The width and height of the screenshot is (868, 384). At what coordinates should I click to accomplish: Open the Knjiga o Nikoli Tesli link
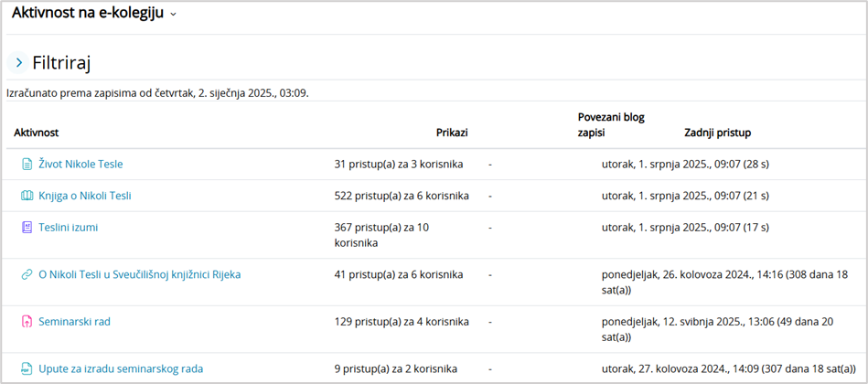click(85, 196)
